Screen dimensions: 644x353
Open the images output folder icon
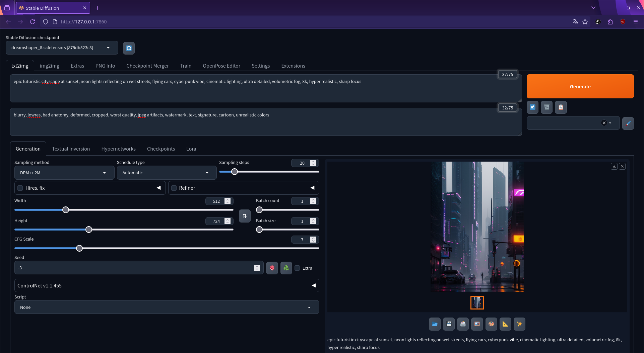(435, 324)
